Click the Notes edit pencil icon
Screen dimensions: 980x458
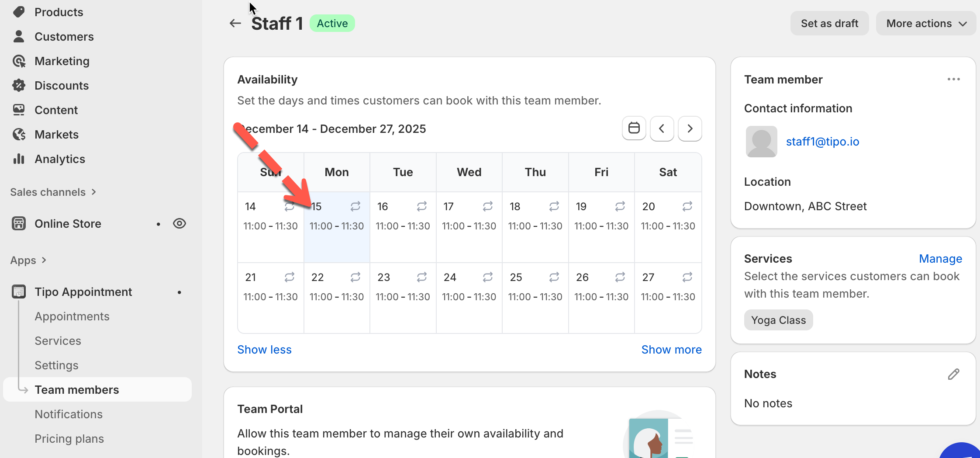tap(953, 374)
